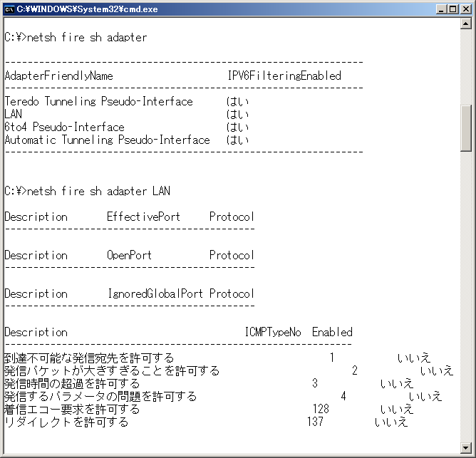Click the IPV6FilteringEnabled column header
Viewport: 476px width, 458px height.
coord(284,76)
